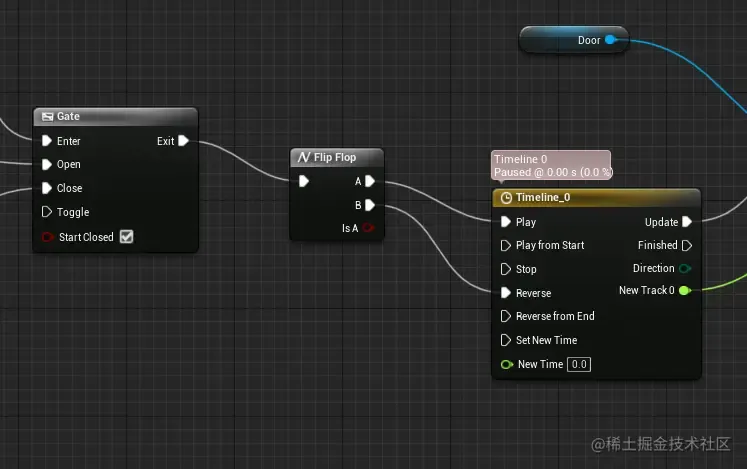The image size is (747, 469).
Task: Click the Timeline Reverse execution pin
Action: coord(505,293)
